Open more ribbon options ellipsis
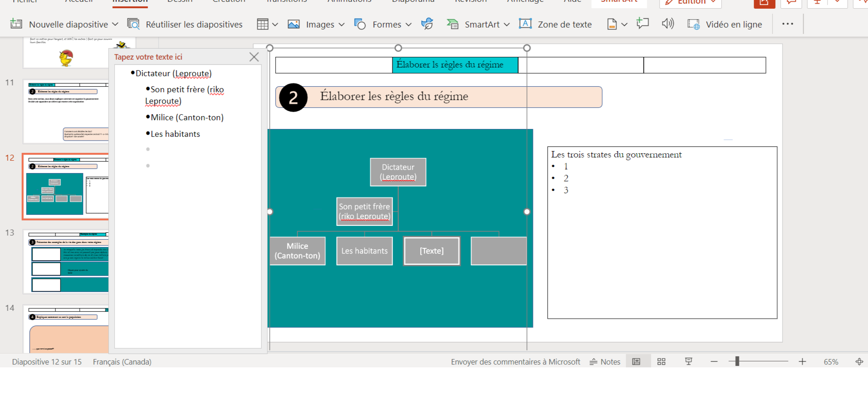The width and height of the screenshot is (868, 394). point(787,24)
